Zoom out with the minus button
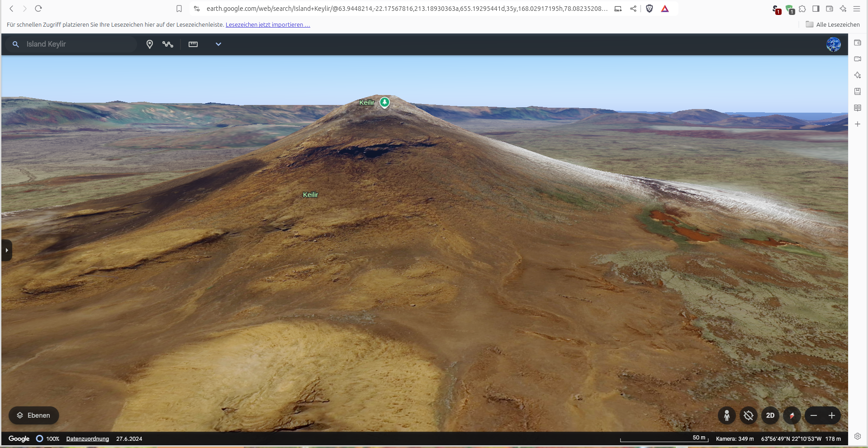The image size is (868, 448). pos(814,415)
